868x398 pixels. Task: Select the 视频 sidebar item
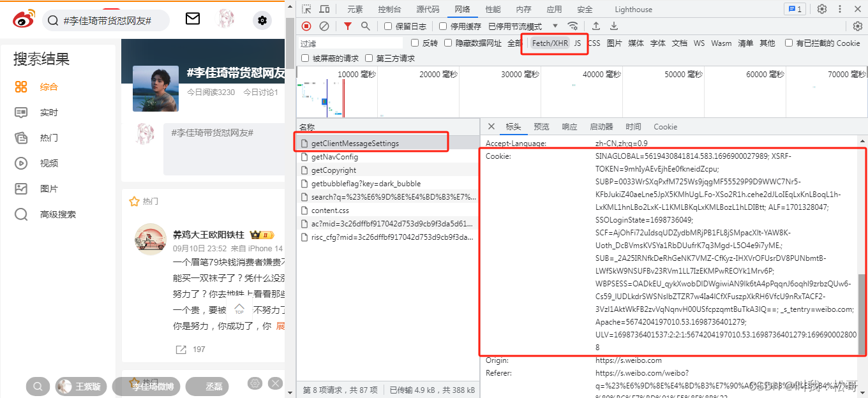coord(49,163)
